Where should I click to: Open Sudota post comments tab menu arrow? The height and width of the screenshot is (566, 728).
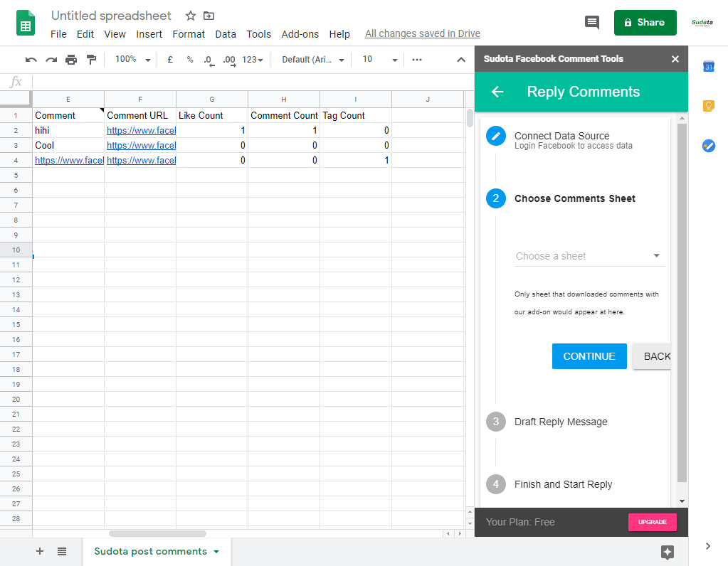pyautogui.click(x=216, y=552)
